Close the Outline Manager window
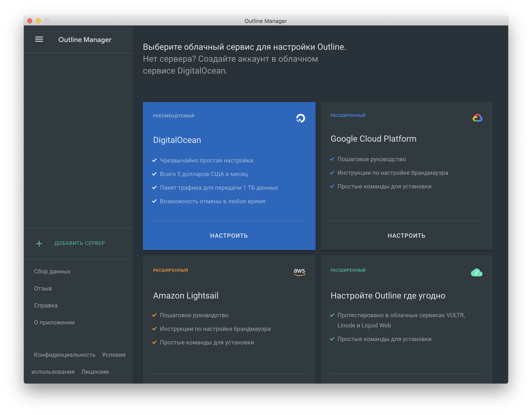The image size is (532, 415). [30, 21]
